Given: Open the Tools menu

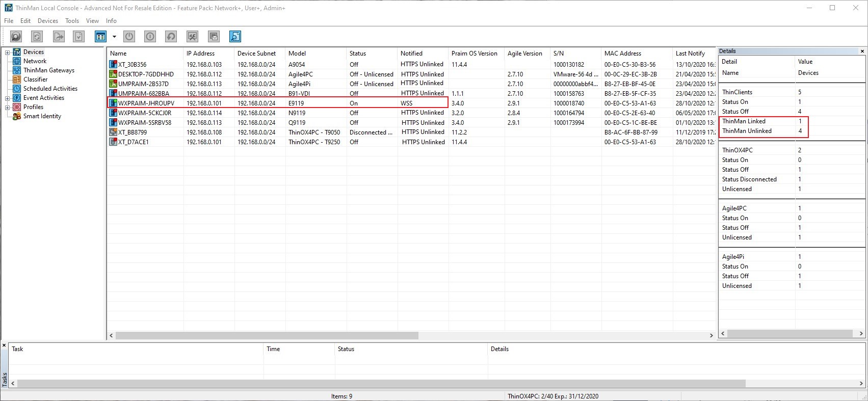Looking at the screenshot, I should click(x=72, y=21).
